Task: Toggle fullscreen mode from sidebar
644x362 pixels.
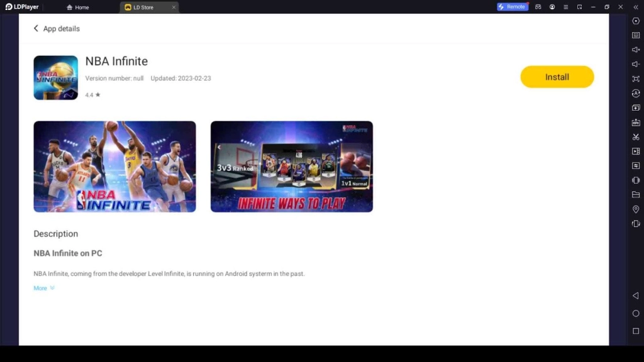Action: pyautogui.click(x=636, y=79)
